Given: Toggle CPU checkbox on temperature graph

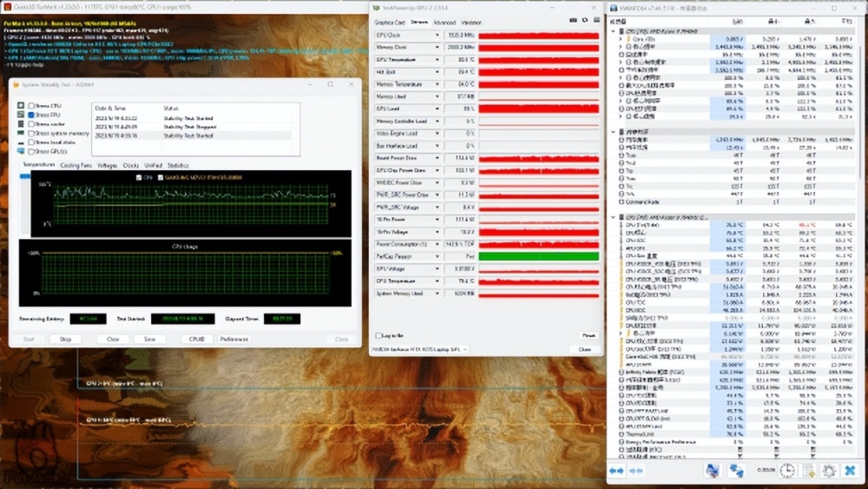Looking at the screenshot, I should [x=138, y=177].
